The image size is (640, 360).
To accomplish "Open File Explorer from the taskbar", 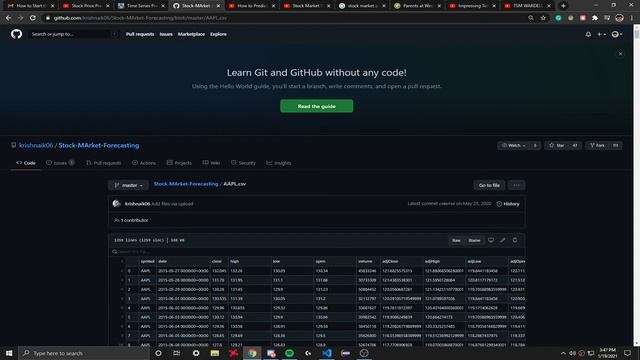I will tap(215, 353).
